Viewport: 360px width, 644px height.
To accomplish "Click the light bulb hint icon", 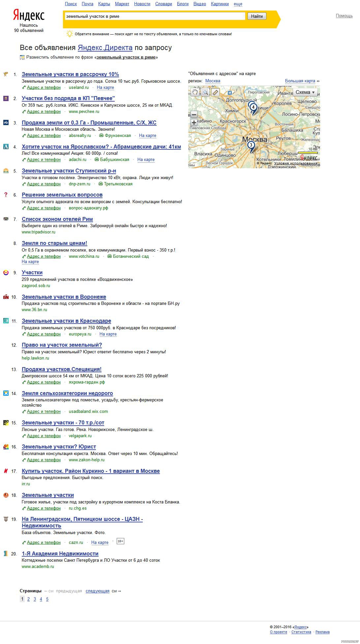I will coord(70,34).
